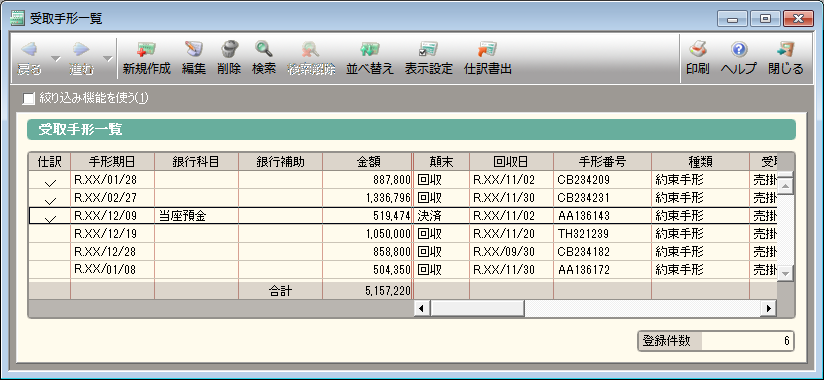The image size is (824, 380).
Task: Sort by 手形期日 column header
Action: click(112, 161)
